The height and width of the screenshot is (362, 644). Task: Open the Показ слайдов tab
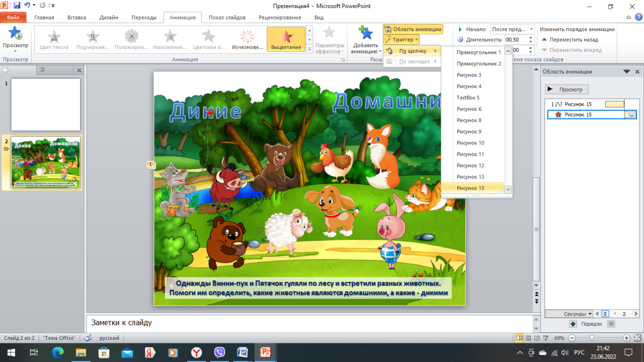tap(227, 17)
